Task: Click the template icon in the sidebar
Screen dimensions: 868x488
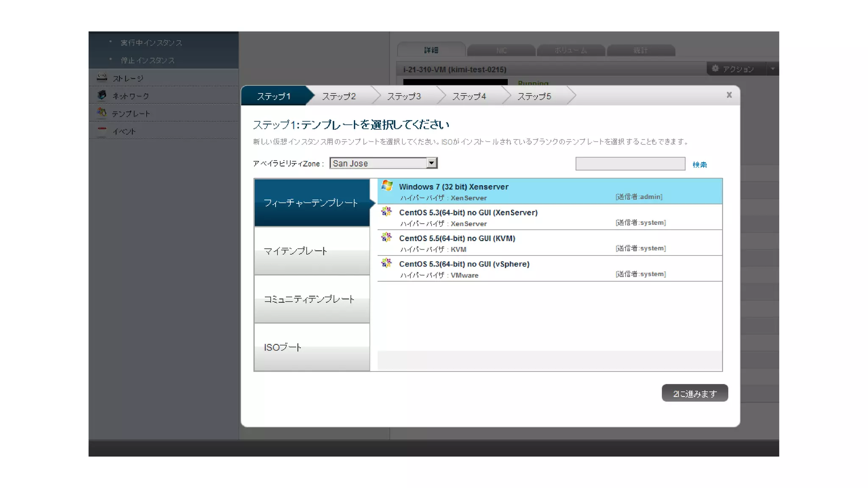Action: pyautogui.click(x=102, y=113)
